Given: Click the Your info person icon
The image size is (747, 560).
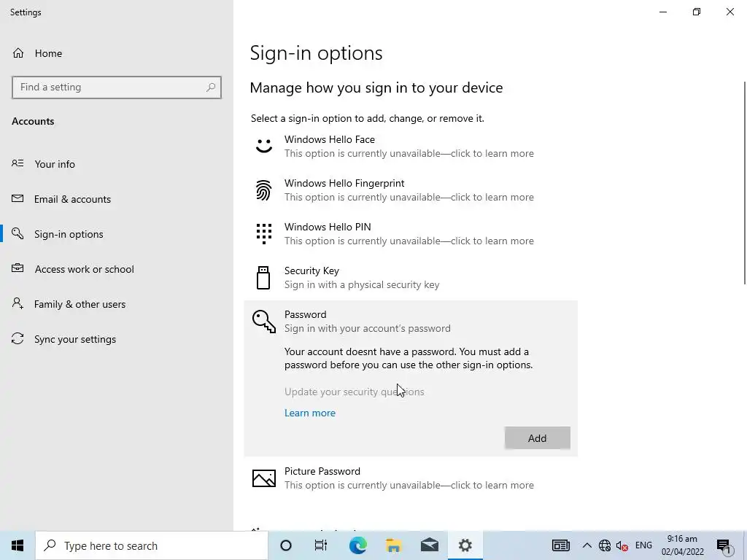Looking at the screenshot, I should [x=18, y=164].
